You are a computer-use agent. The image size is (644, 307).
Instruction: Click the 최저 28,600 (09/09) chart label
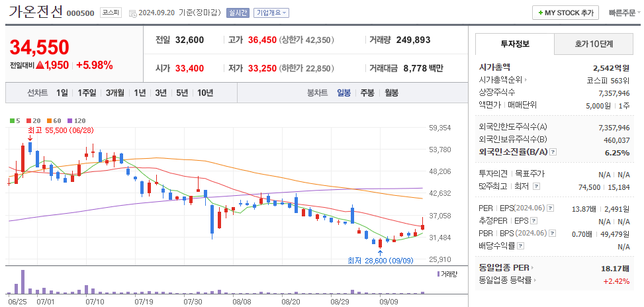click(381, 261)
